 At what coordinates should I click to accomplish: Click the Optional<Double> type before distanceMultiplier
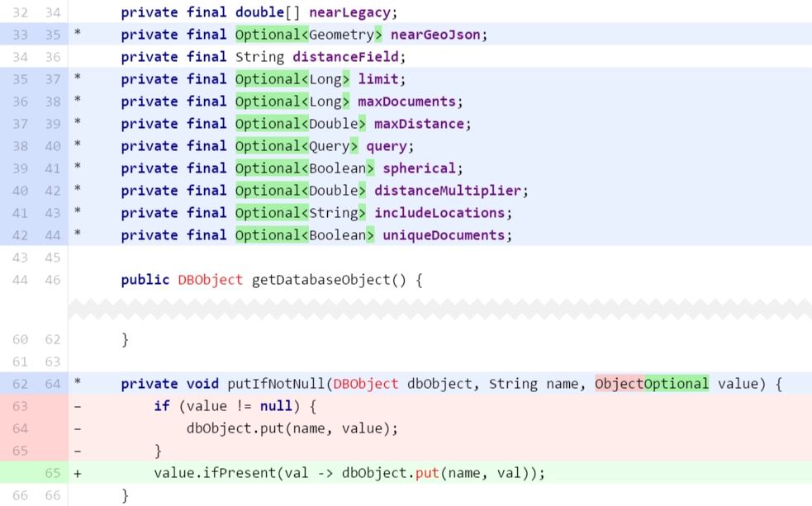[x=301, y=191]
